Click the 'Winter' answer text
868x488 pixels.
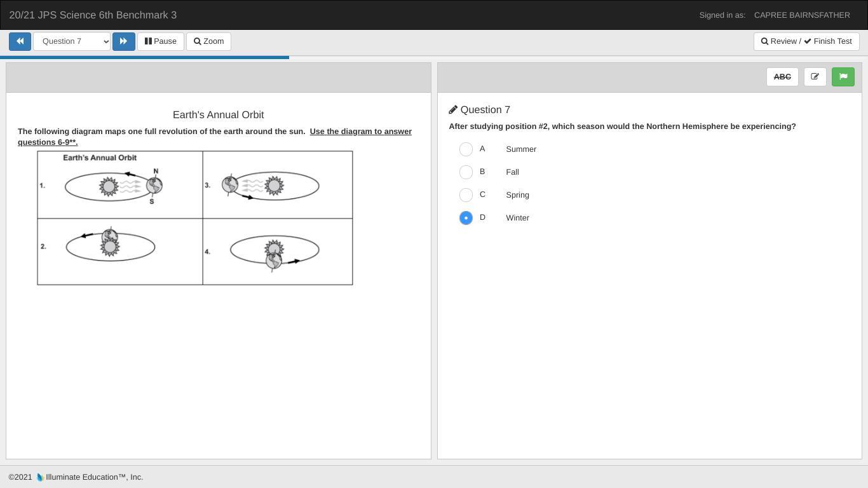517,218
